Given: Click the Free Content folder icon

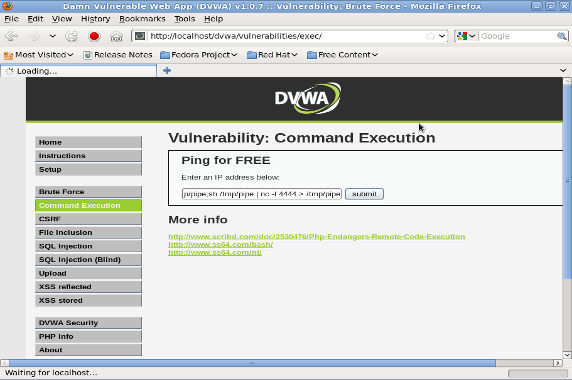Looking at the screenshot, I should [312, 55].
